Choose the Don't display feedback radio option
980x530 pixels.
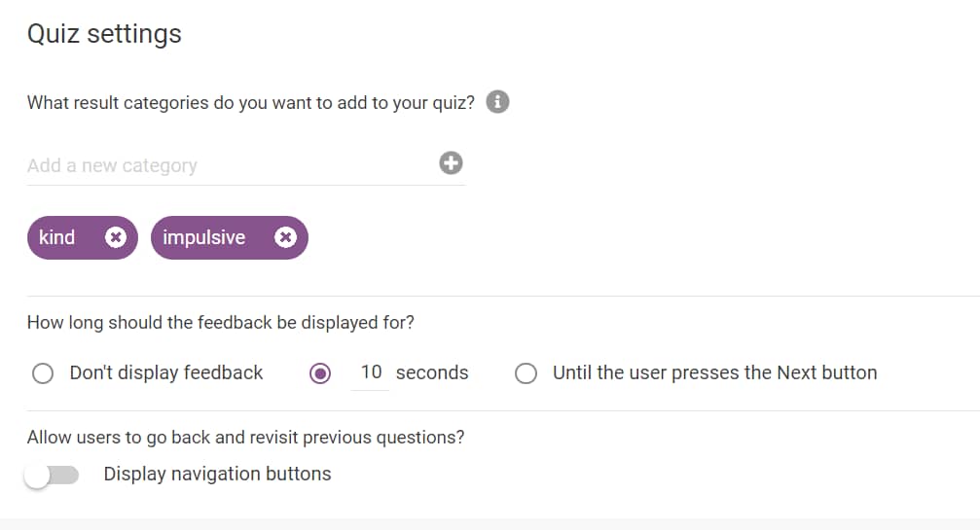pos(43,373)
